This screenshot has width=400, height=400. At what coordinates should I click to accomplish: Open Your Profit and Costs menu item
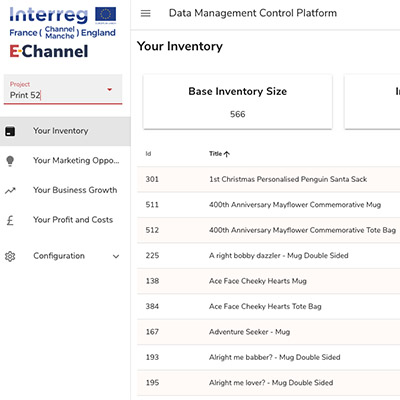coord(65,220)
